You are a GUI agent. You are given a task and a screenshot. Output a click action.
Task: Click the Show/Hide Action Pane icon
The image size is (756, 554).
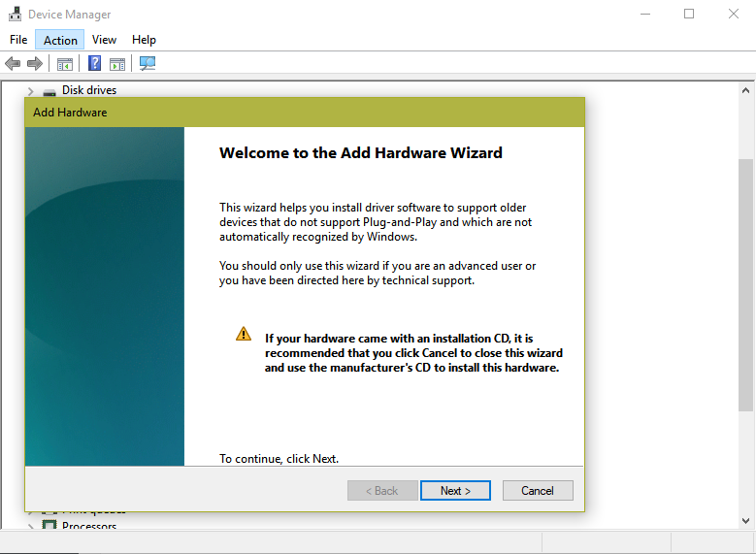pos(117,64)
